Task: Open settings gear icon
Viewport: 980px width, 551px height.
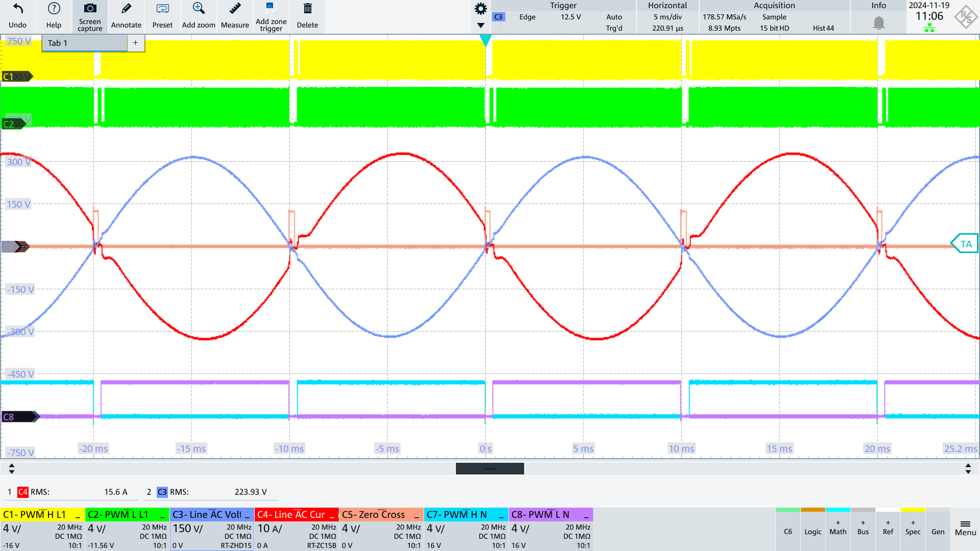Action: (x=480, y=9)
